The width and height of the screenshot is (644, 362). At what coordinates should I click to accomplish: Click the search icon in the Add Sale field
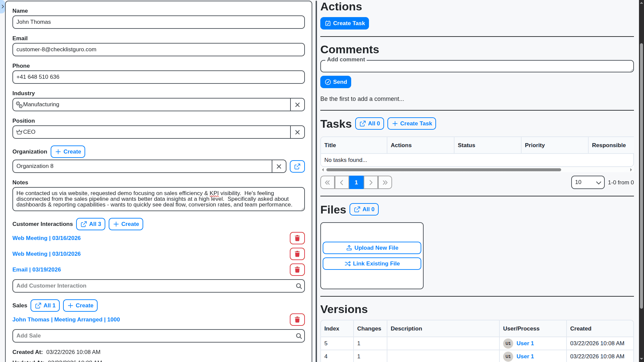pos(299,336)
